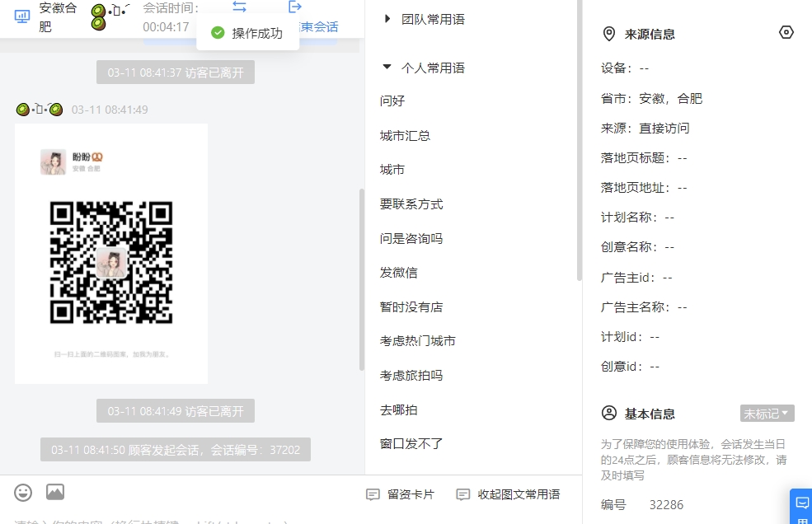Click the user profile icon by 基本信息
The width and height of the screenshot is (812, 524).
609,414
